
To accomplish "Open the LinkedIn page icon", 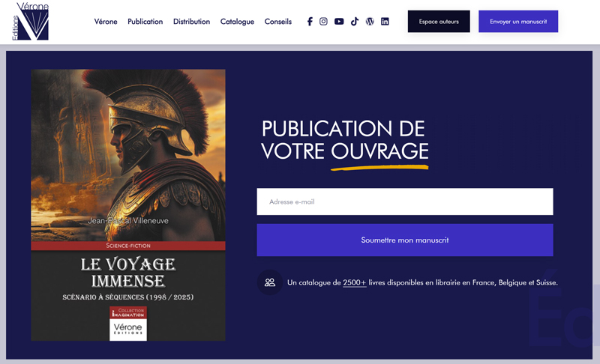I will [x=385, y=22].
